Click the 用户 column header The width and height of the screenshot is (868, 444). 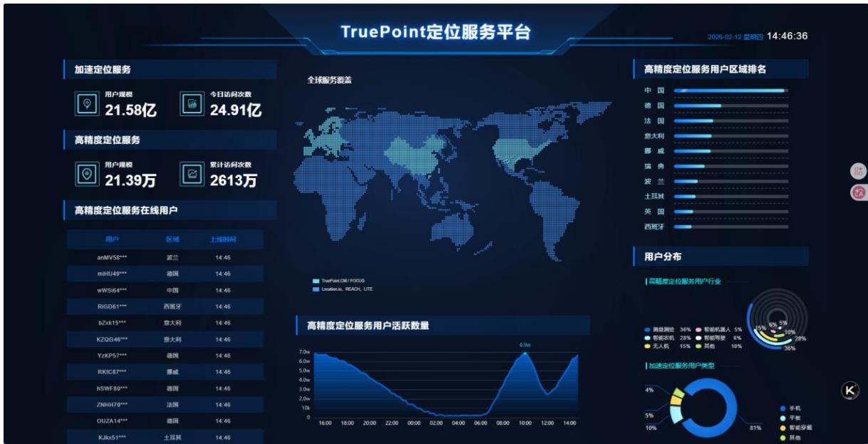click(112, 239)
